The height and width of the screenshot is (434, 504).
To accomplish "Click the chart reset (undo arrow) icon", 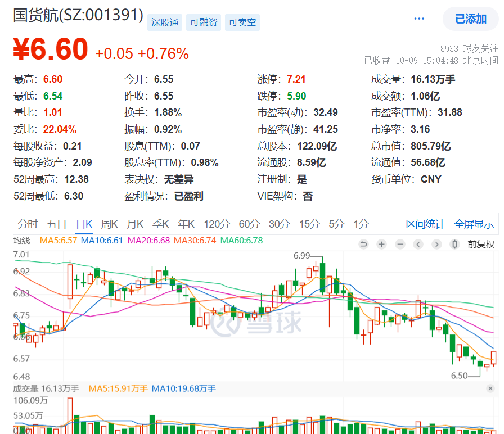I will coord(363,245).
